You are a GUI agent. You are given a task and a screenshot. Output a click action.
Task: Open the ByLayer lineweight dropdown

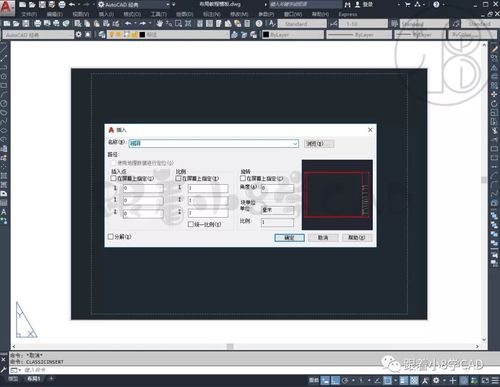click(x=420, y=35)
